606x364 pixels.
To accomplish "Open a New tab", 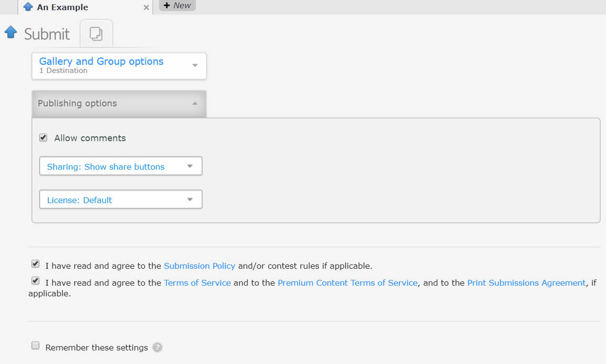I will pyautogui.click(x=177, y=5).
